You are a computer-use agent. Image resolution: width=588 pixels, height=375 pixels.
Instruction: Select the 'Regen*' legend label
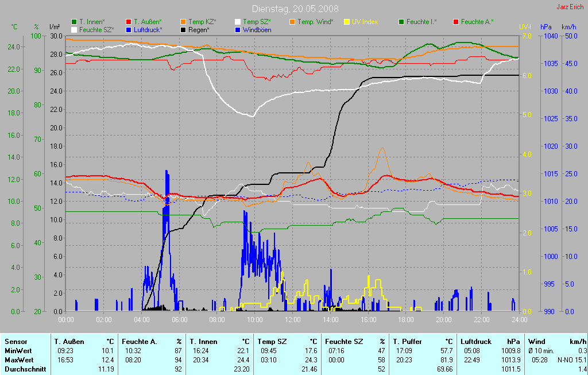[x=199, y=30]
